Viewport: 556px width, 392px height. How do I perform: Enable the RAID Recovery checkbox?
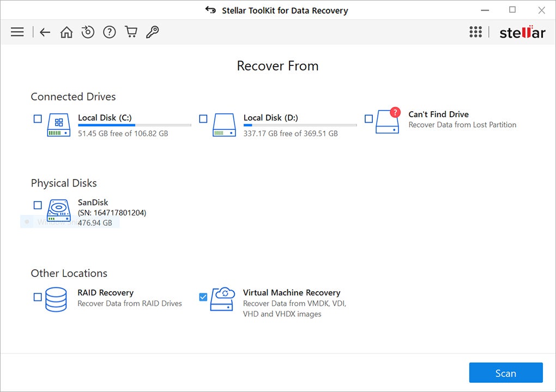37,297
